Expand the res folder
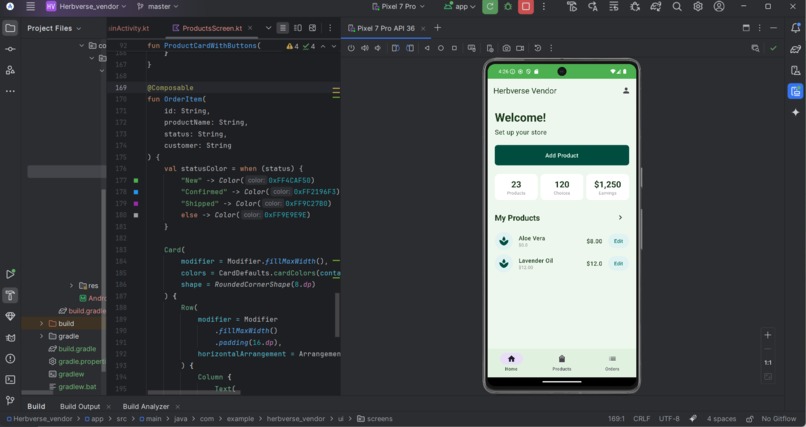Screen dimensions: 806x427 (x=71, y=285)
